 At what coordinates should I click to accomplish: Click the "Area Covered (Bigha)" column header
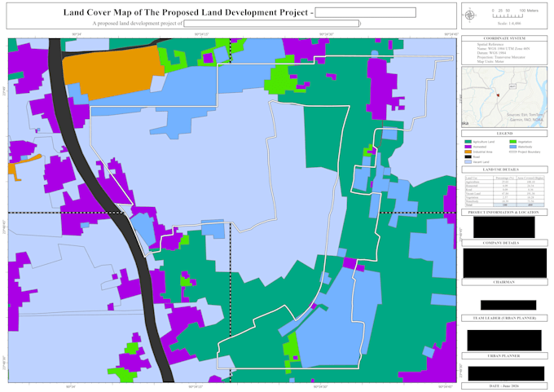tap(530, 178)
